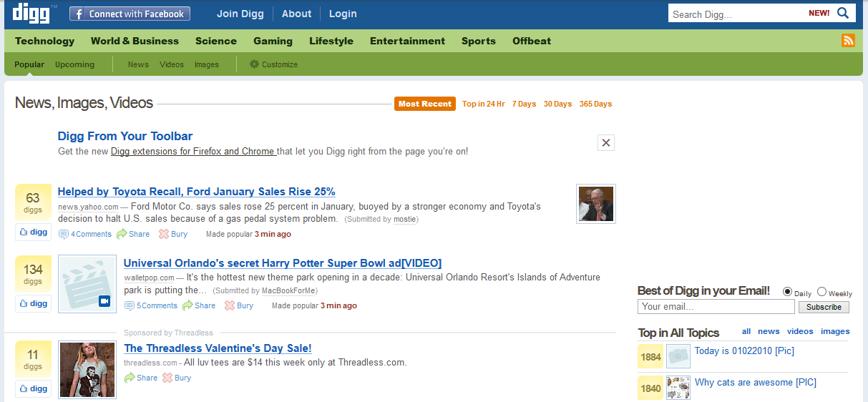Open the Harry Potter video thumbnail
The height and width of the screenshot is (402, 868).
87,284
